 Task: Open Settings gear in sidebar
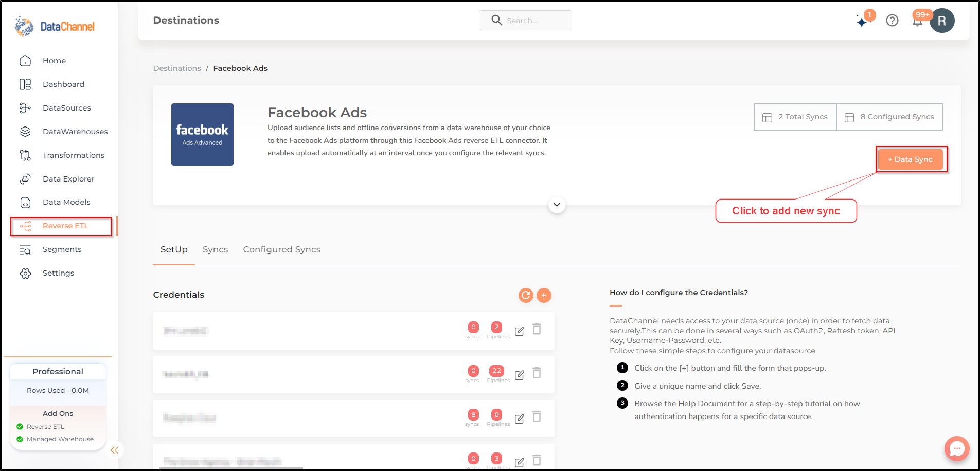point(25,274)
